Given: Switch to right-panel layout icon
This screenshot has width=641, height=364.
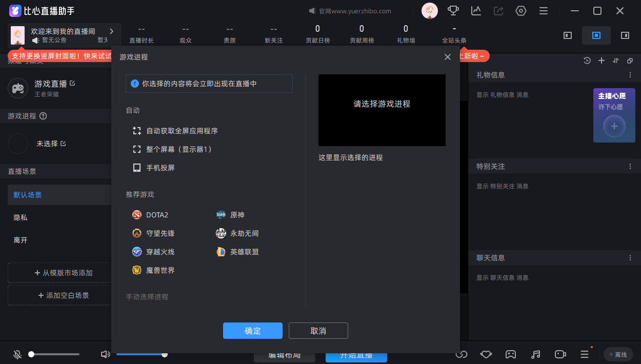Looking at the screenshot, I should click(625, 35).
